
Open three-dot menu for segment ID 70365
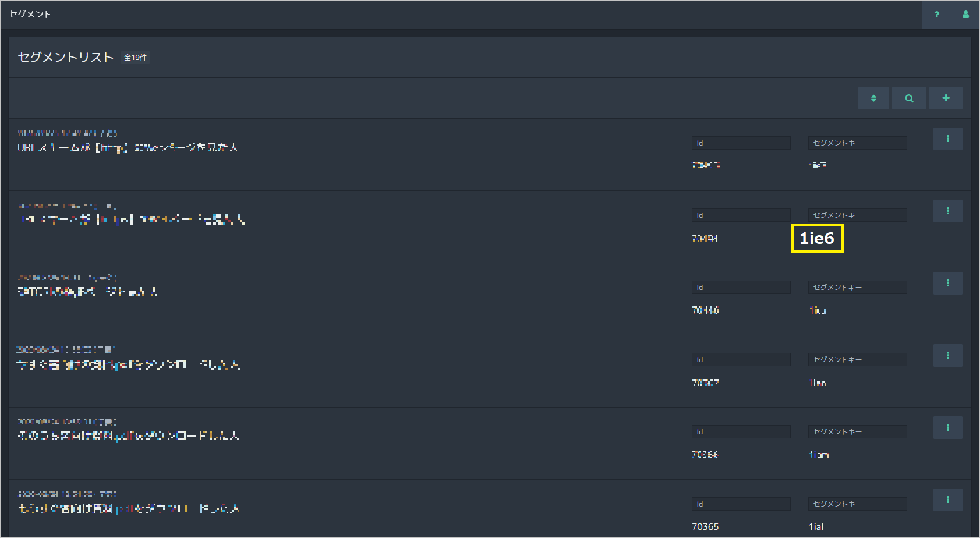947,500
